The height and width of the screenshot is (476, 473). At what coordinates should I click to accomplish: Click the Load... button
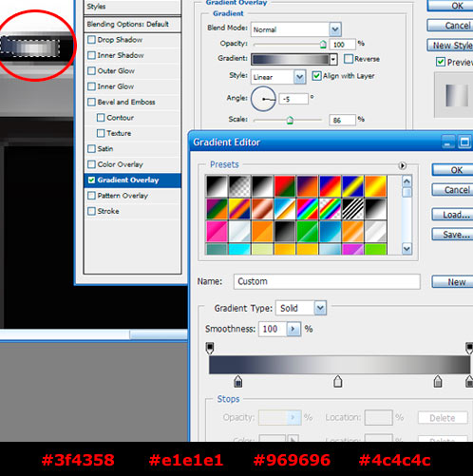453,215
